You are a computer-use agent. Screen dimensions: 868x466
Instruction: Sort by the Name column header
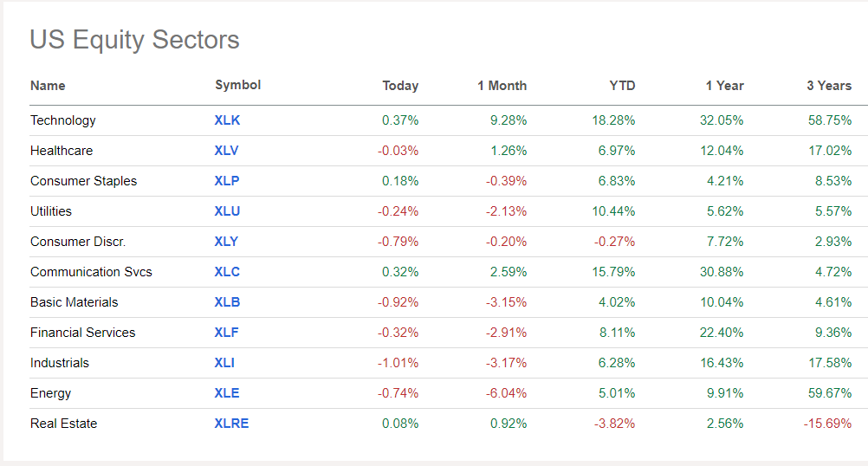48,86
